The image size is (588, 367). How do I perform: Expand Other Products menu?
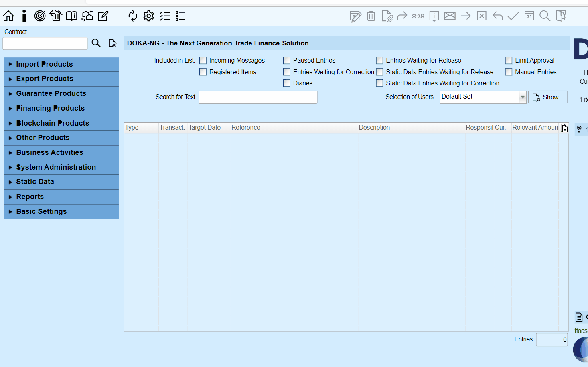(x=61, y=138)
